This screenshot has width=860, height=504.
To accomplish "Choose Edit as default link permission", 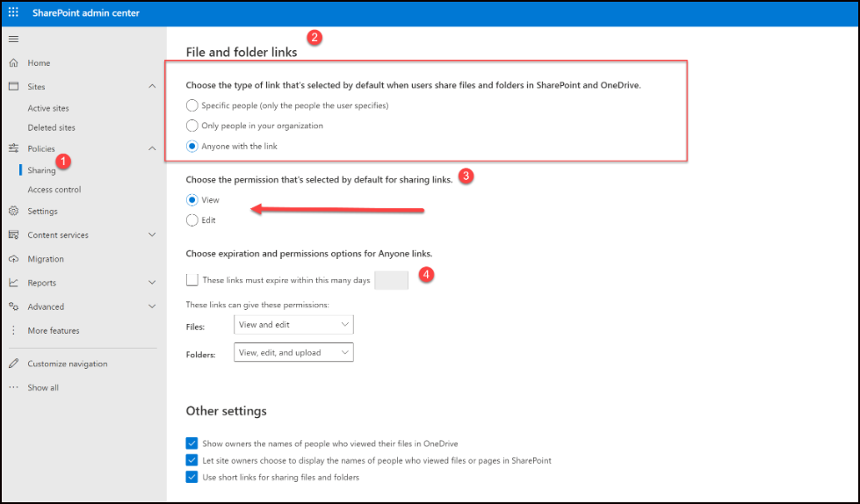I will (x=192, y=220).
